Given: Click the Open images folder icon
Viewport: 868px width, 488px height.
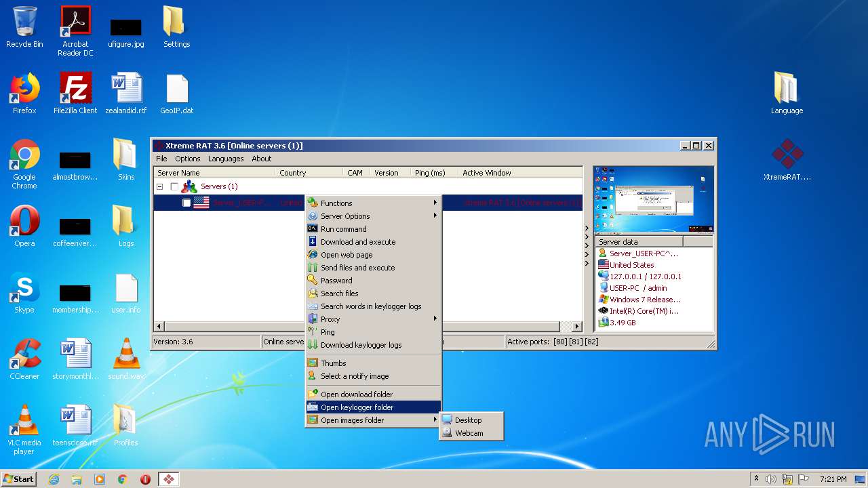Looking at the screenshot, I should pos(313,420).
